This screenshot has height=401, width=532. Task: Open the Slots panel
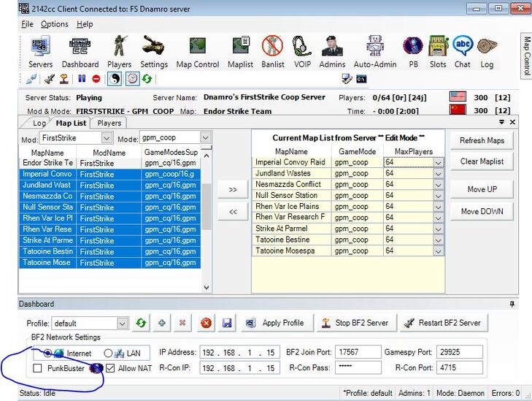[438, 52]
